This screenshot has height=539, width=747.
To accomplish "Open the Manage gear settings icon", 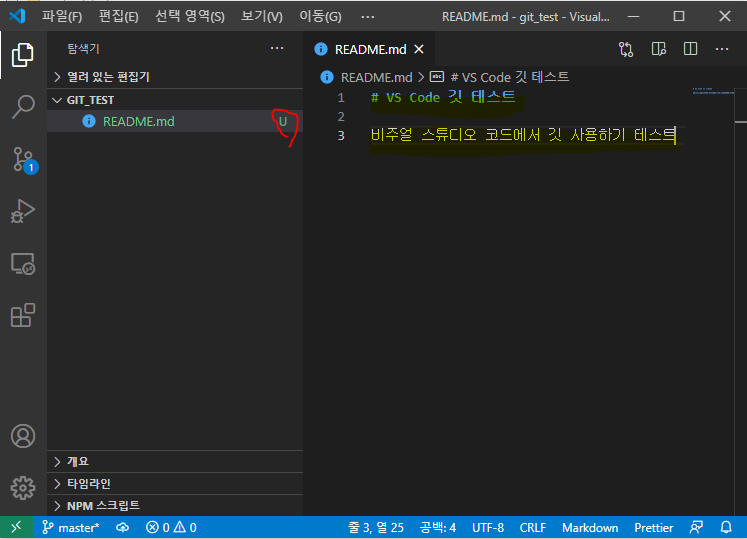I will point(23,488).
